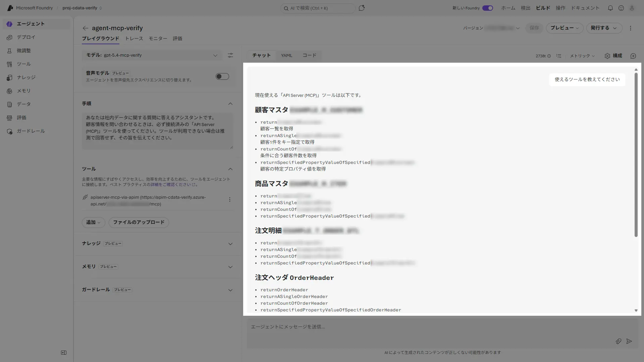
Task: Open the 検出 top menu
Action: [x=526, y=8]
